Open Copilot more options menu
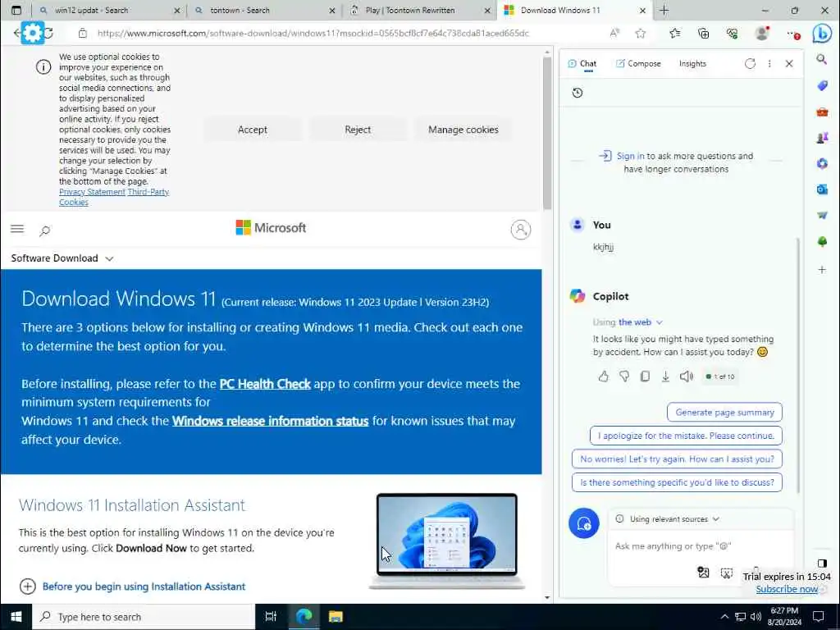Screen dimensions: 840x630 coord(769,63)
